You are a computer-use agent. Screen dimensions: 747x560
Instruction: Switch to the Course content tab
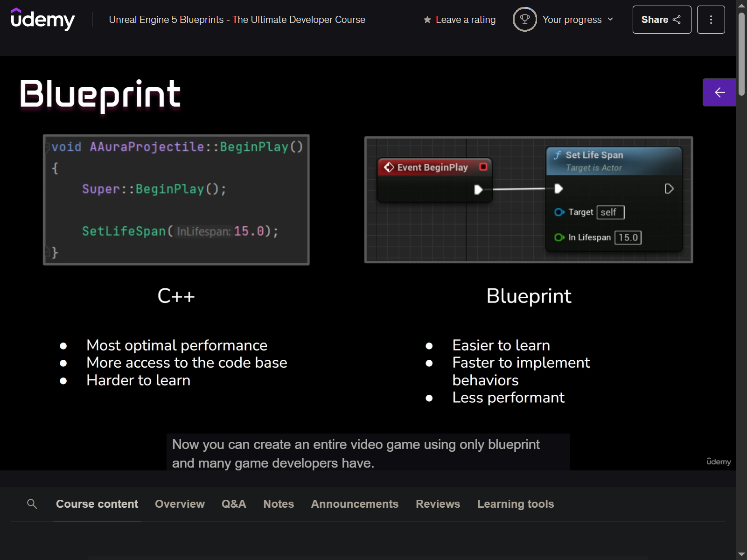click(97, 504)
